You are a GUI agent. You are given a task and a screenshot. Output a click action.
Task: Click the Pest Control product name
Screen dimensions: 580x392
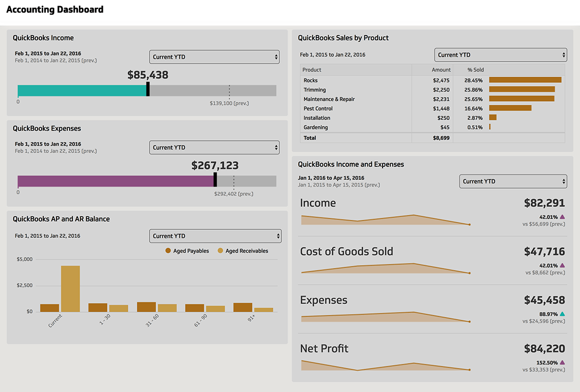pos(318,108)
